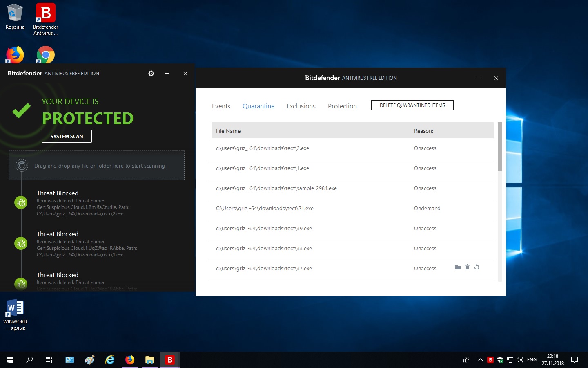The height and width of the screenshot is (368, 588).
Task: Click the first Threat Blocked bug icon
Action: point(21,202)
